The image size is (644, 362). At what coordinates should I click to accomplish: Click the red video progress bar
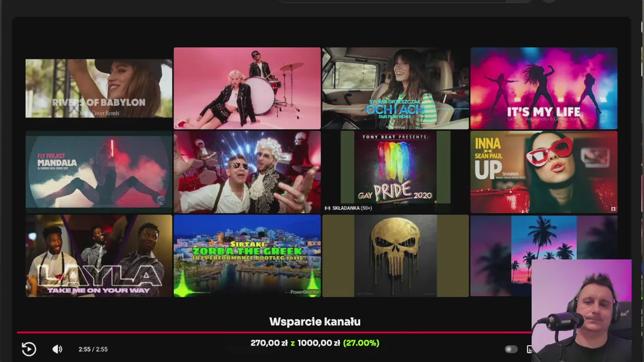point(274,332)
